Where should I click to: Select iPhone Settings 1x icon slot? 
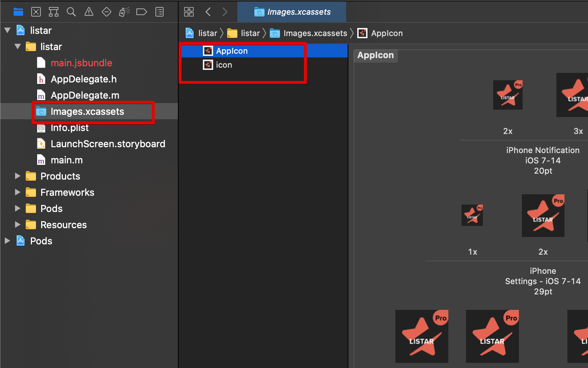472,215
